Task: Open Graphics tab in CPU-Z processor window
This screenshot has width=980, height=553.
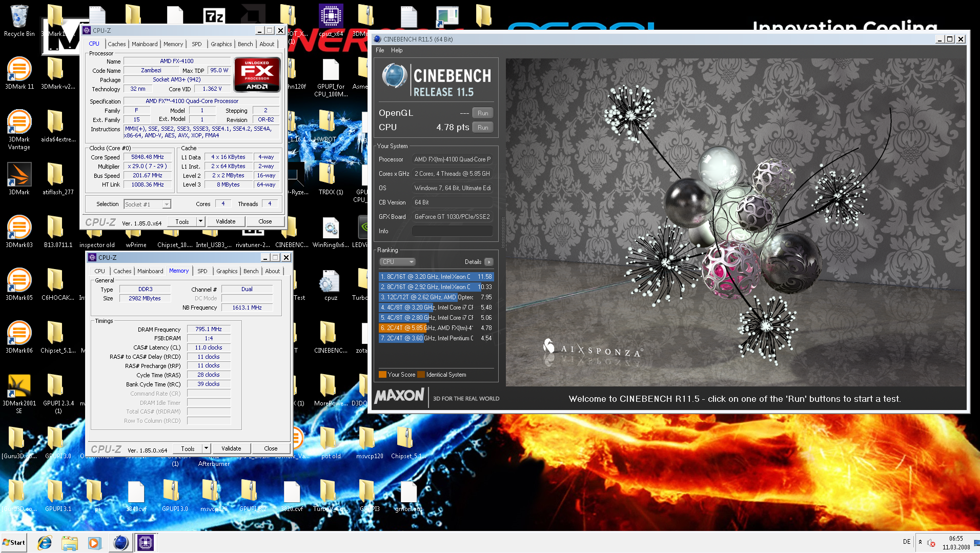Action: point(221,44)
